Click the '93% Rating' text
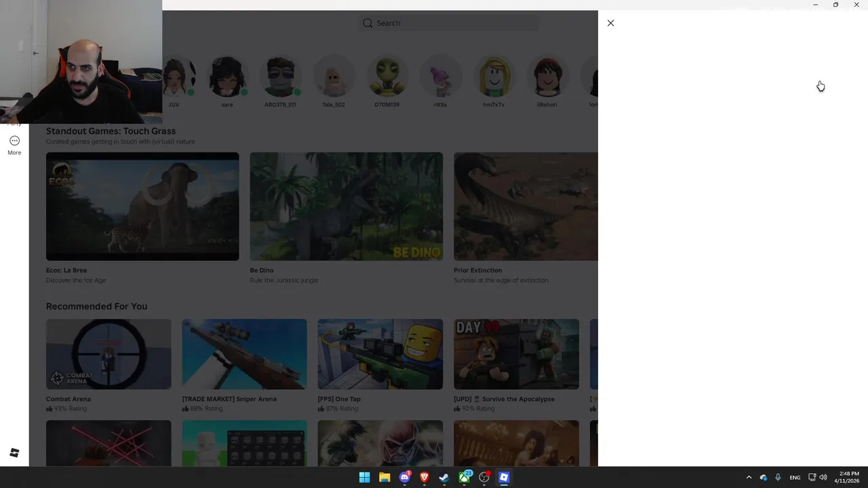 pyautogui.click(x=71, y=409)
